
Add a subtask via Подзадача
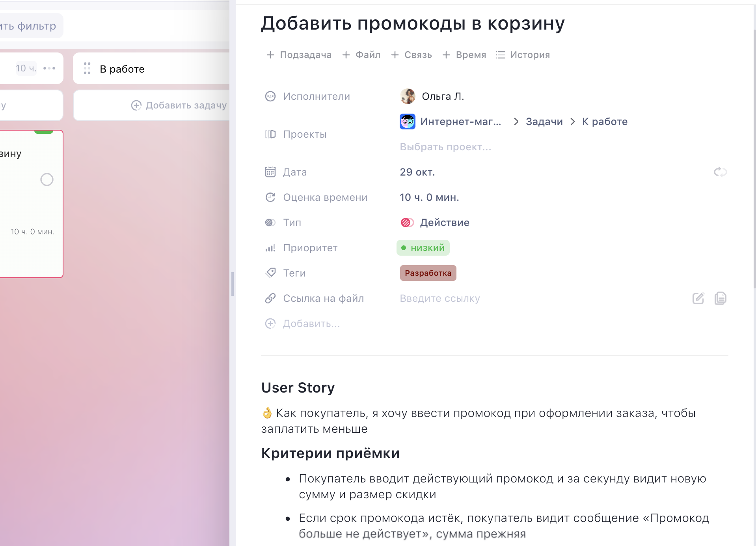tap(299, 55)
